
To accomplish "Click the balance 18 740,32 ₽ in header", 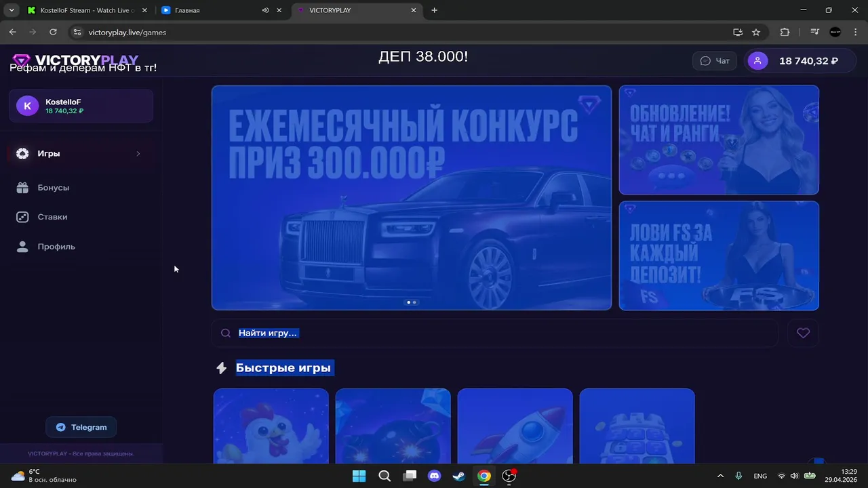I will pos(808,61).
